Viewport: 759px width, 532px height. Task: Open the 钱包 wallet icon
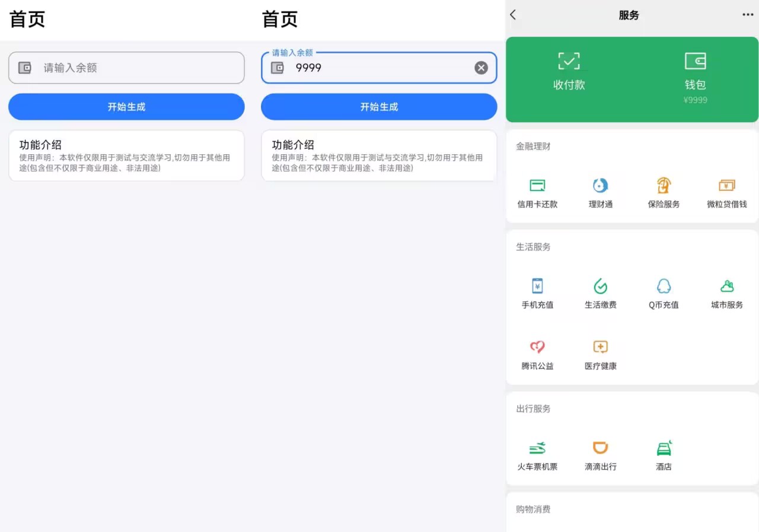coord(695,60)
